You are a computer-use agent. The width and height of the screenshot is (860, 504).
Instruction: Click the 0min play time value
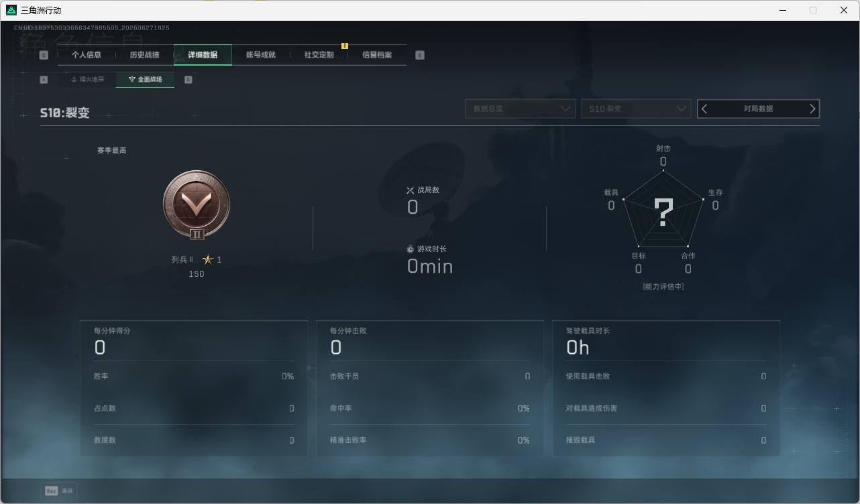coord(430,267)
